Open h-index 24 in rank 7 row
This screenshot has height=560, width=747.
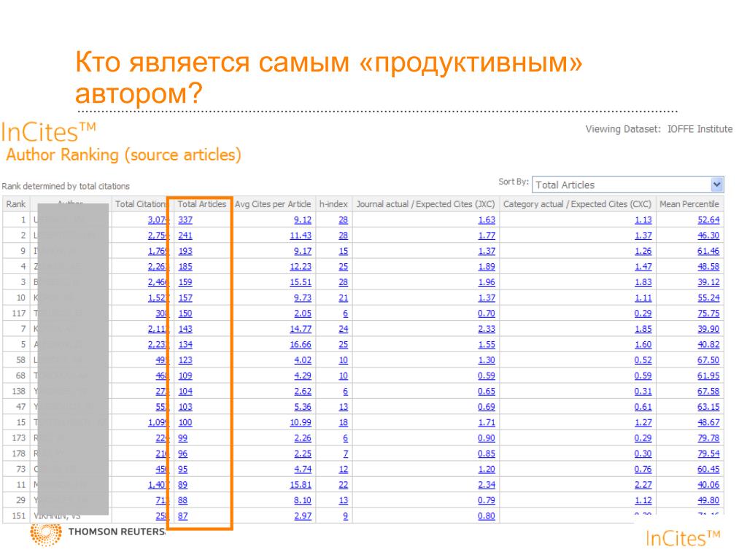click(343, 329)
